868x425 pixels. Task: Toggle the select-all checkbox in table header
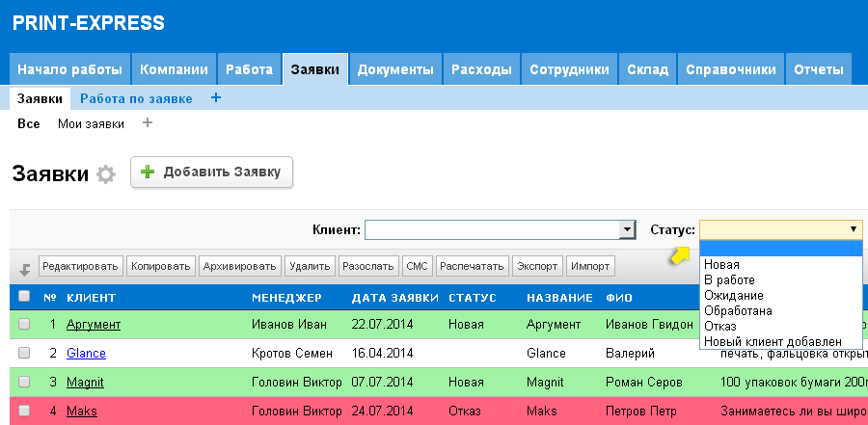click(x=24, y=297)
